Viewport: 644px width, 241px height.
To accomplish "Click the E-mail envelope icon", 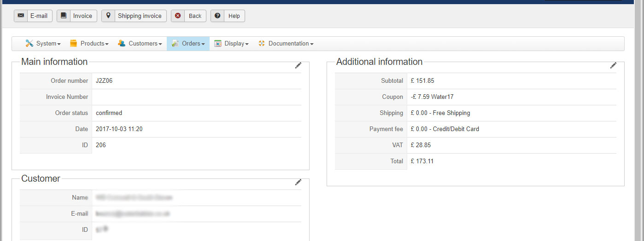I will coord(21,16).
